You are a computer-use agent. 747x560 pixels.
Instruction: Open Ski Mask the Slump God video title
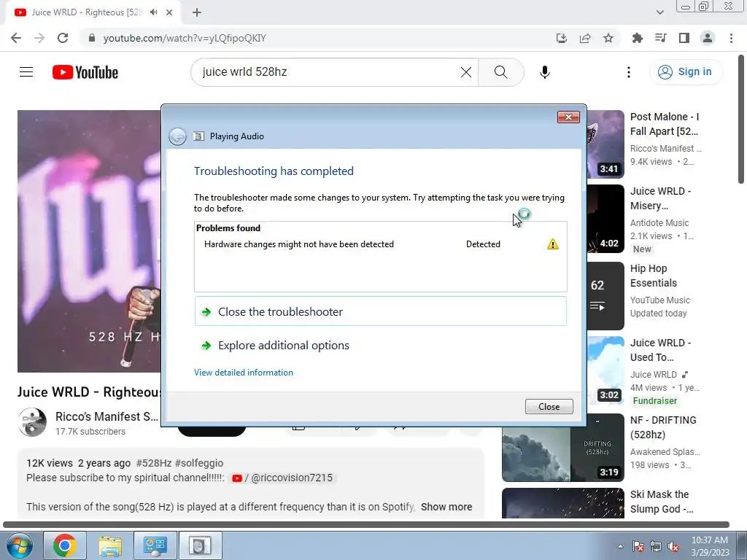[x=662, y=502]
